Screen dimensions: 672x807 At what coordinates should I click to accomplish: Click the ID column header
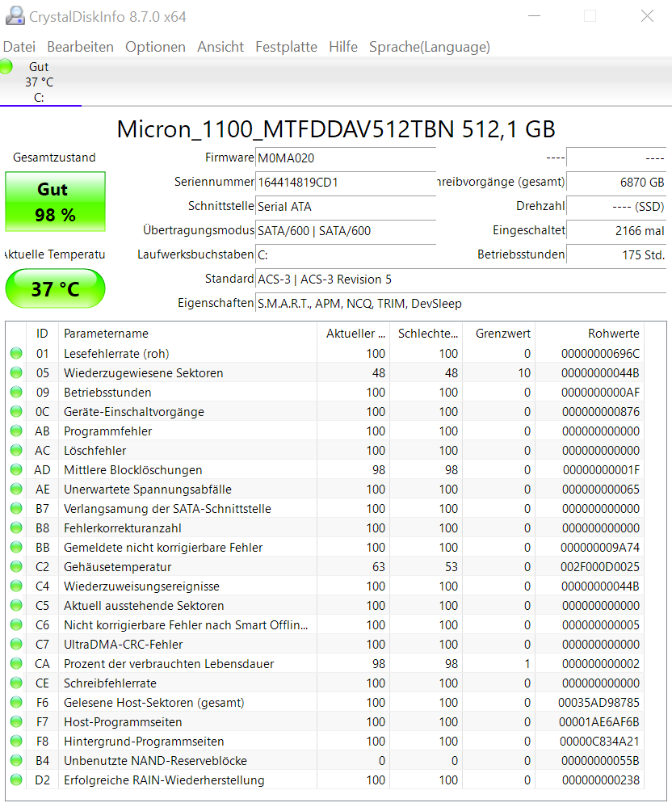(x=42, y=334)
